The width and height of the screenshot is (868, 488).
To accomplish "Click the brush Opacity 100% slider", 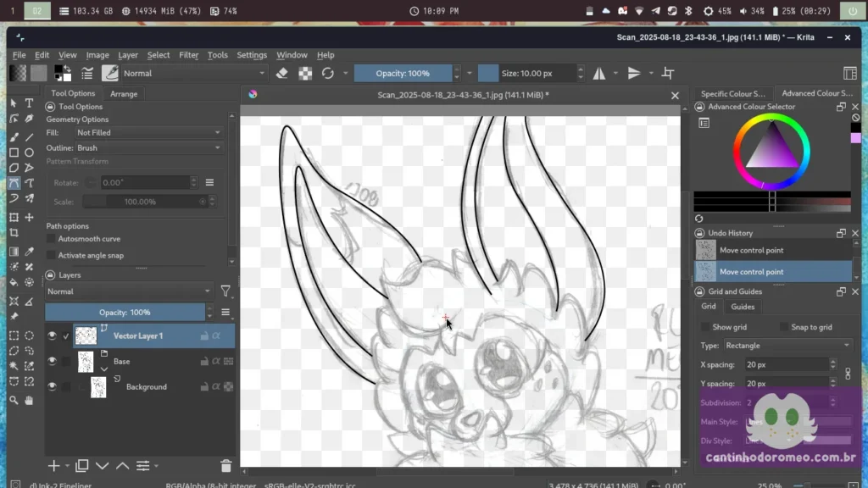I will click(403, 73).
